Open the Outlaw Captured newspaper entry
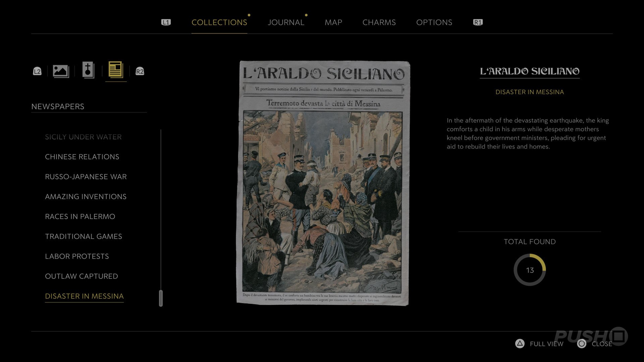Viewport: 644px width, 362px height. coord(82,276)
